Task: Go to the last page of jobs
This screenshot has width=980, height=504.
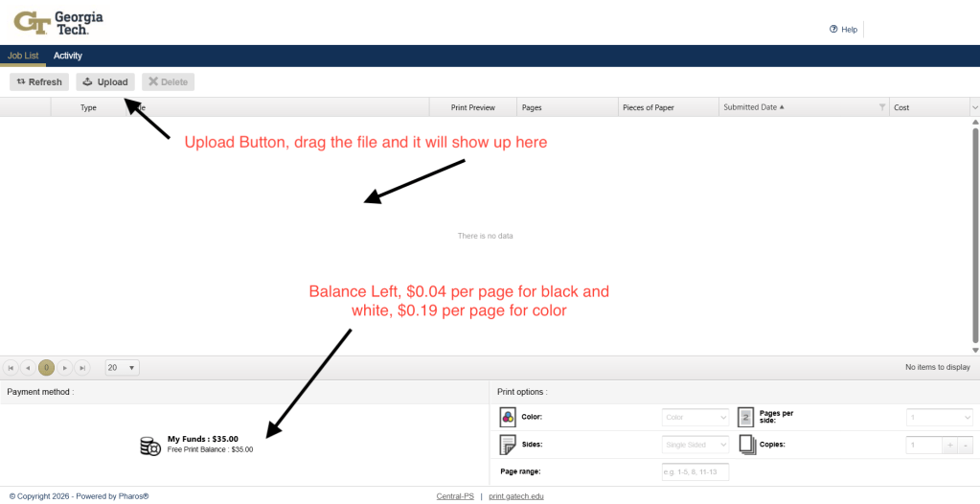Action: 82,368
